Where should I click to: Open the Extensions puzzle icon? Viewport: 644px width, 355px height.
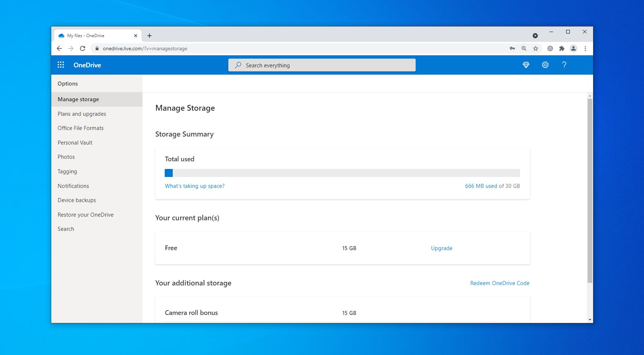click(562, 48)
